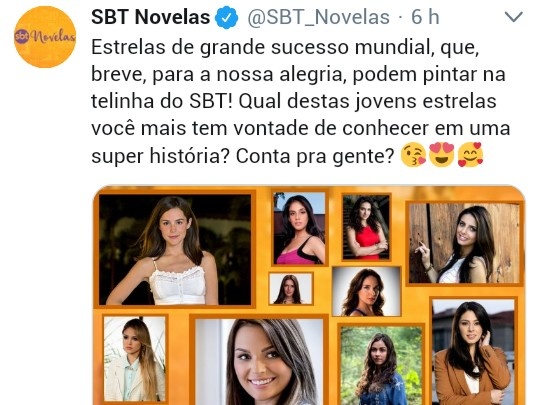Click the kissing face emoji
Viewport: 540px width, 405px height.
pyautogui.click(x=413, y=155)
